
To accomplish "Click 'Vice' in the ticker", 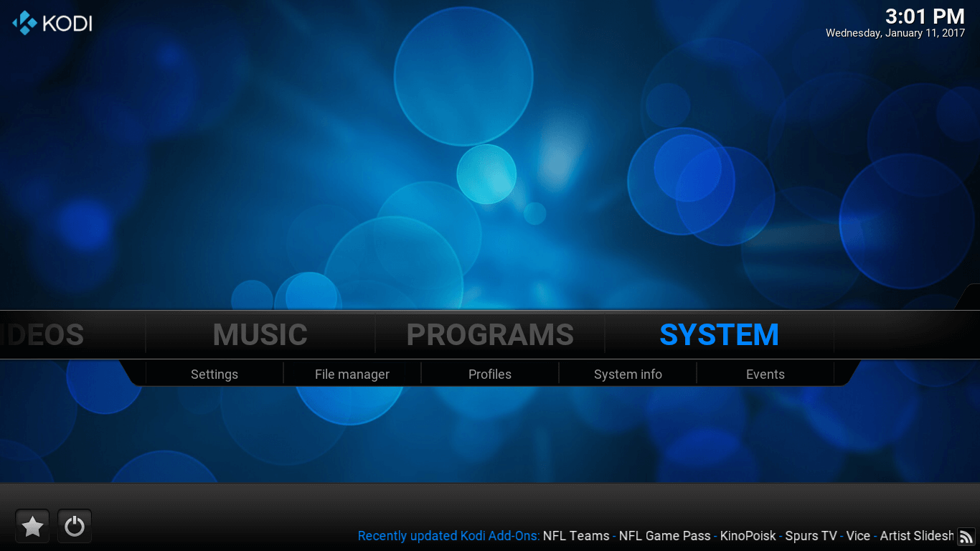I will [858, 536].
